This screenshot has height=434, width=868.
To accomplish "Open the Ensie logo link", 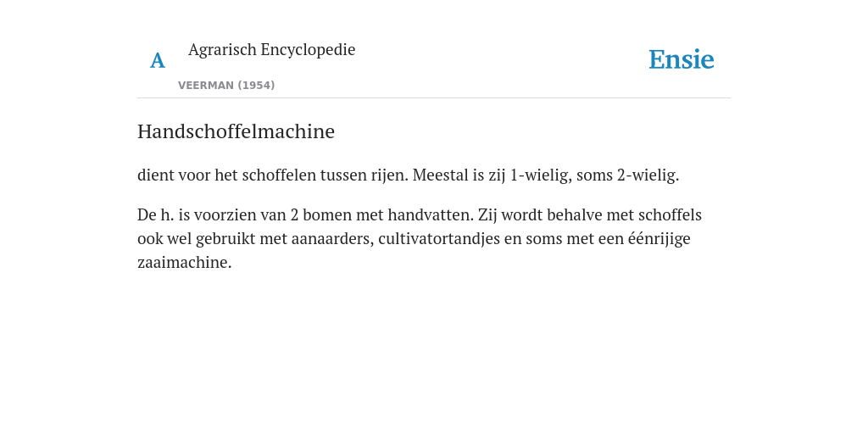I will coord(682,59).
